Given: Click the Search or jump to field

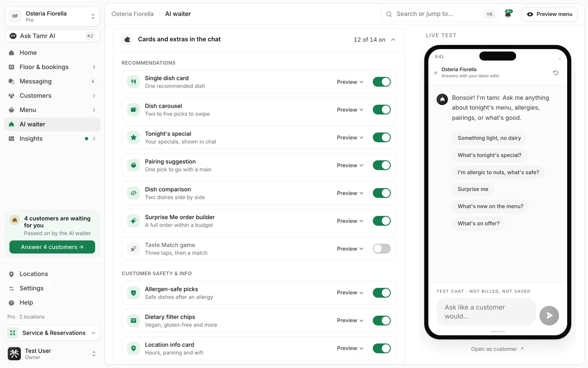Looking at the screenshot, I should 439,14.
